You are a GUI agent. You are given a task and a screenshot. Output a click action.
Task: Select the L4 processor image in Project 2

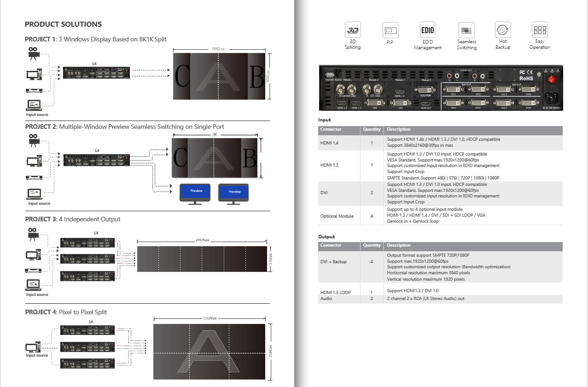point(97,160)
